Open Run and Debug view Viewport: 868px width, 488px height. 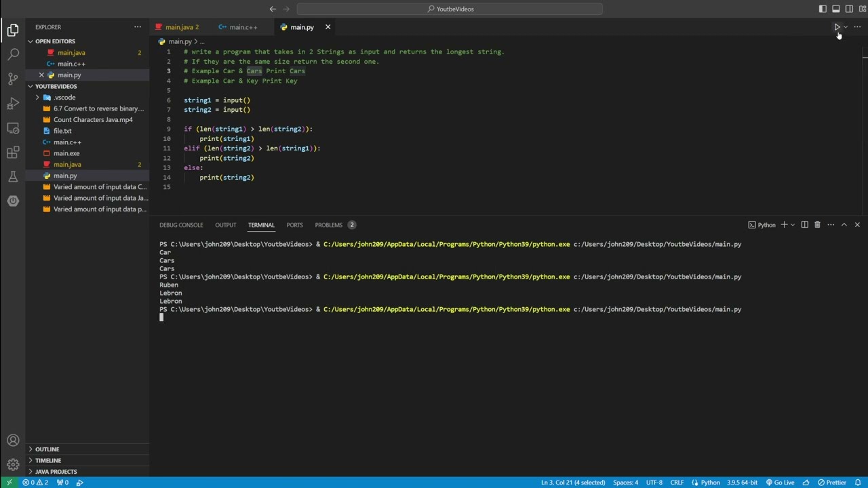point(13,104)
